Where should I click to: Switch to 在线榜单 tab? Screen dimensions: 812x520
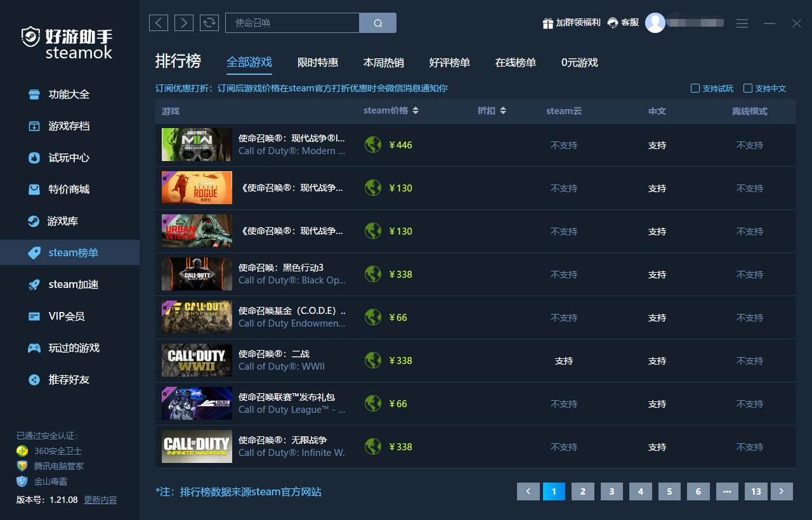click(516, 62)
